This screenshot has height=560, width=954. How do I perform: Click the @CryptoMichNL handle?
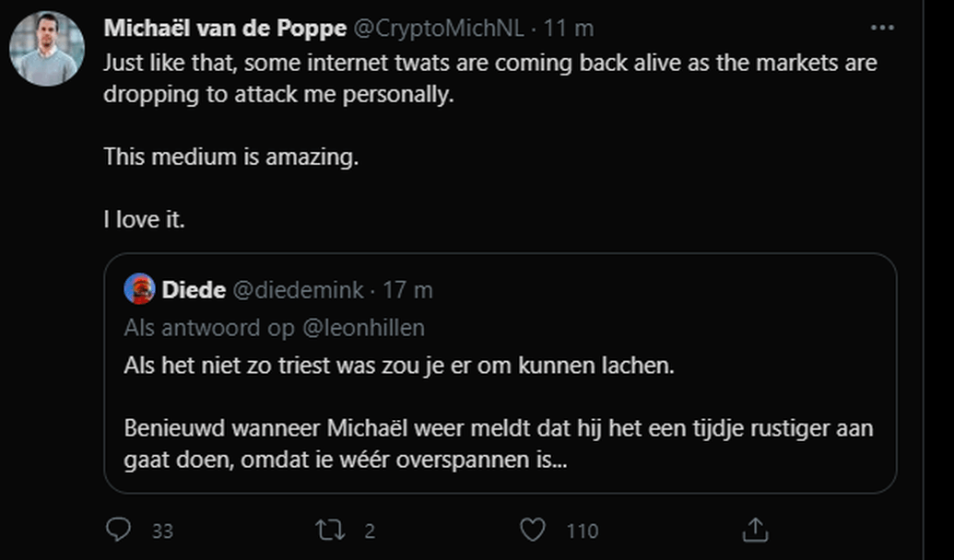[438, 29]
